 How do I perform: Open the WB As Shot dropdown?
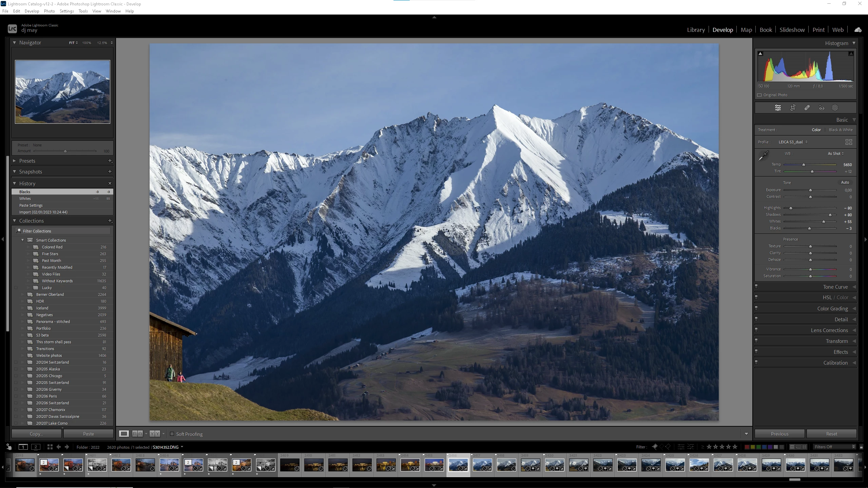click(x=835, y=154)
